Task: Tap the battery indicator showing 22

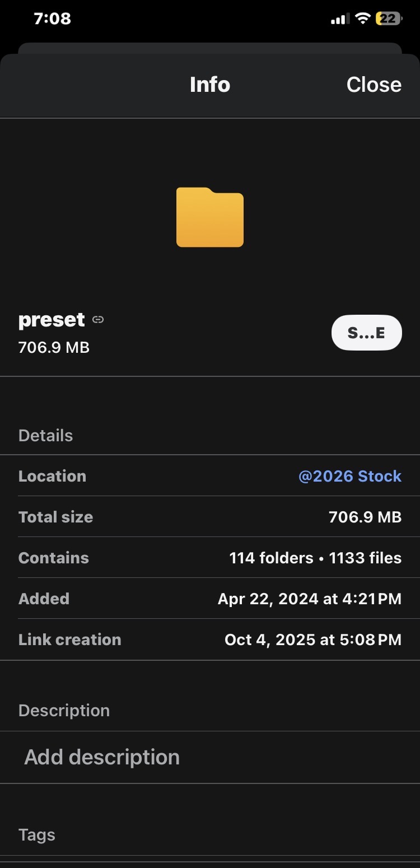Action: [389, 18]
